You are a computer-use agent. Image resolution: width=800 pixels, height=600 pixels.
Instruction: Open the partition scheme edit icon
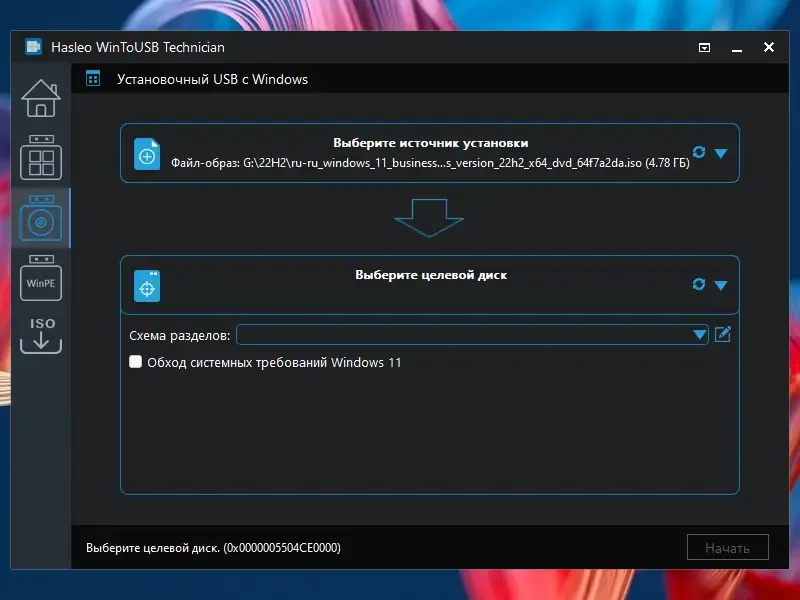722,334
